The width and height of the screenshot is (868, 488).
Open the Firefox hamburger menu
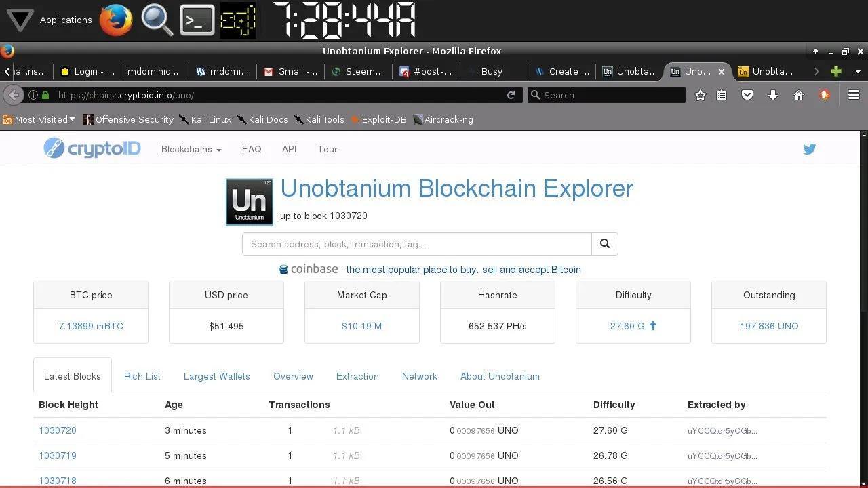(854, 95)
